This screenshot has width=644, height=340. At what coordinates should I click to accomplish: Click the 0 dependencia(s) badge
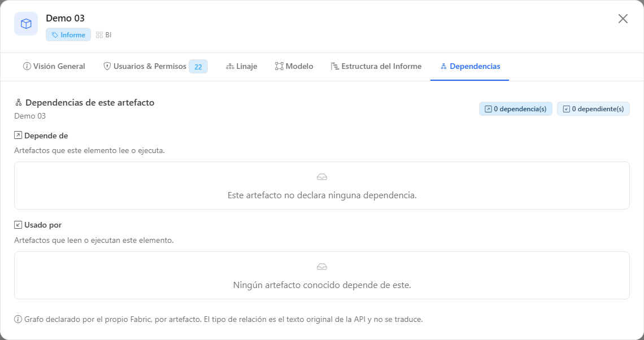515,109
